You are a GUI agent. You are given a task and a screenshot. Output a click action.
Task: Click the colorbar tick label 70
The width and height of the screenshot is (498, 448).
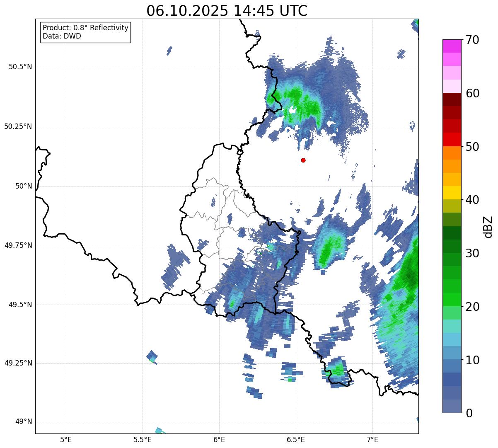coord(472,40)
